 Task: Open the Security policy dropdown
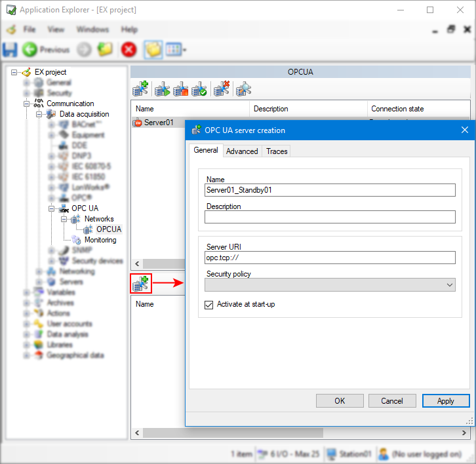449,285
